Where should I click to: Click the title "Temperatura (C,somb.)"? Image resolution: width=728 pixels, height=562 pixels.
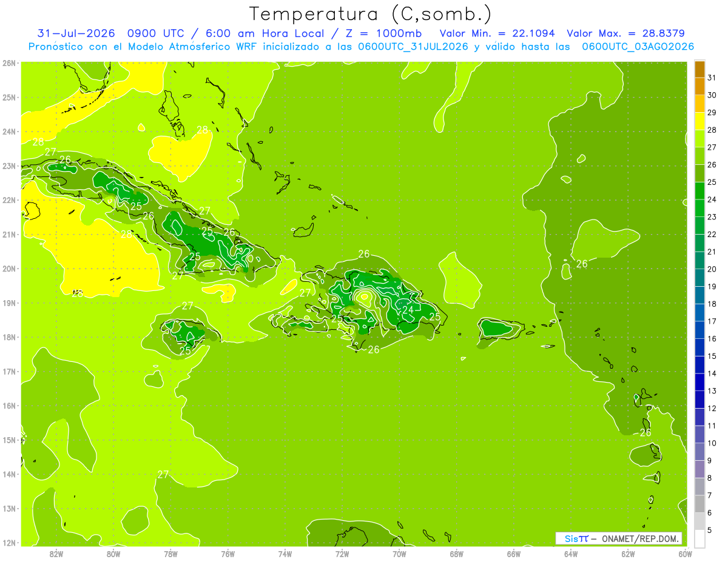[371, 15]
